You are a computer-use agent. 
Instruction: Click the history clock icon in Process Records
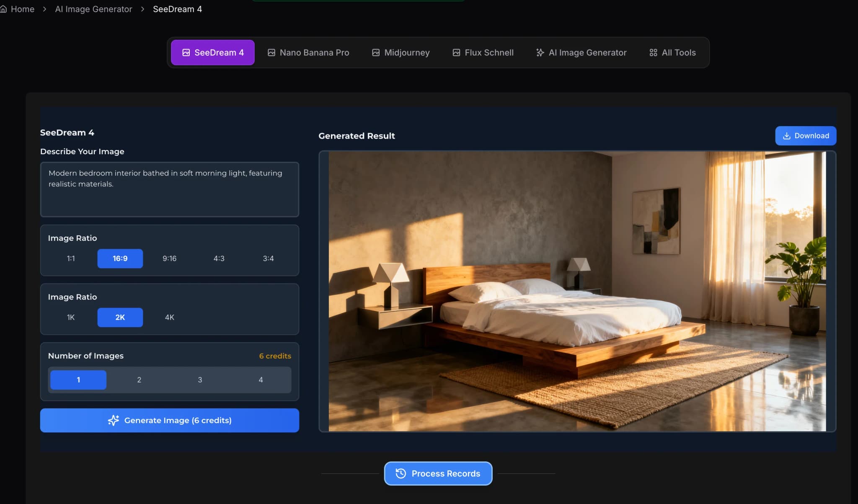coord(401,473)
